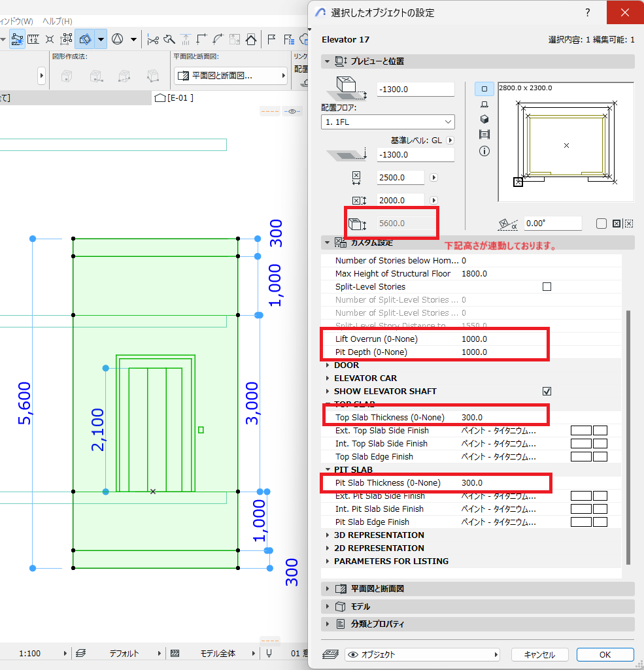
Task: Expand the DOOR parameter group
Action: pos(328,365)
